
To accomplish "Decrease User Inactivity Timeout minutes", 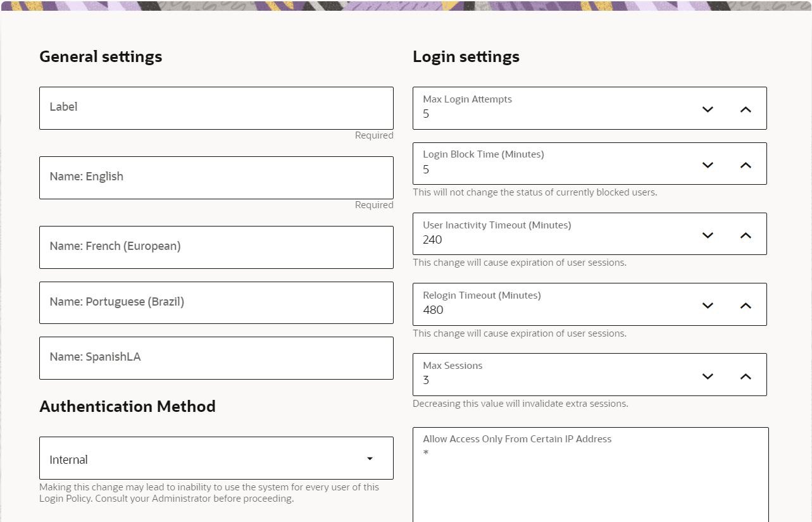I will [x=707, y=235].
